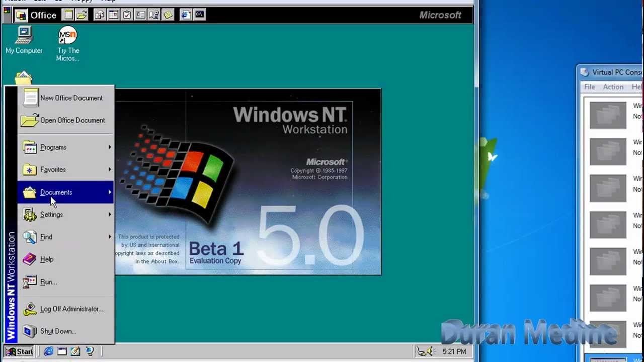The height and width of the screenshot is (362, 644).
Task: Click the View Channels quick launch icon
Action: click(x=89, y=351)
